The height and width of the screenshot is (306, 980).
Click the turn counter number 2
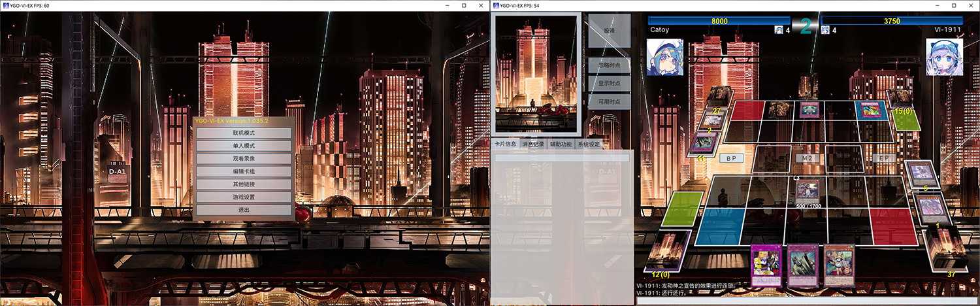pos(806,26)
